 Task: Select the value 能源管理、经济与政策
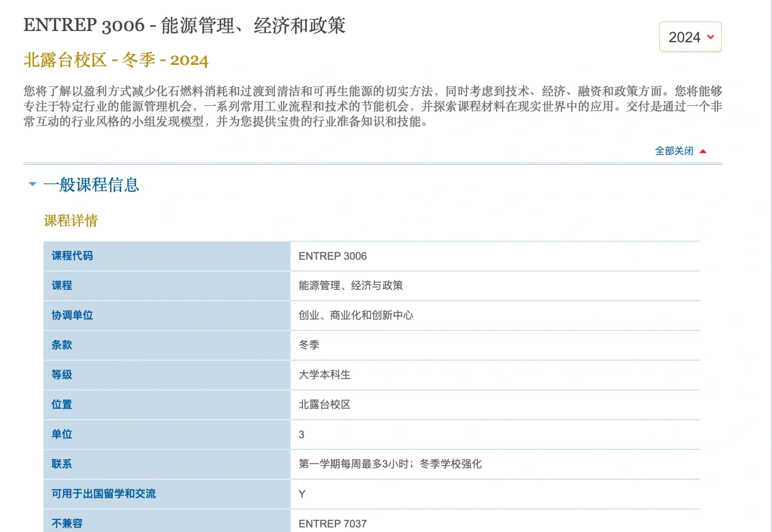[x=351, y=285]
